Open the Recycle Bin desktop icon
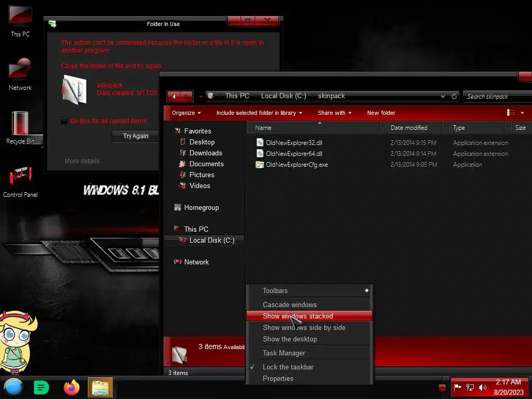 pos(20,128)
